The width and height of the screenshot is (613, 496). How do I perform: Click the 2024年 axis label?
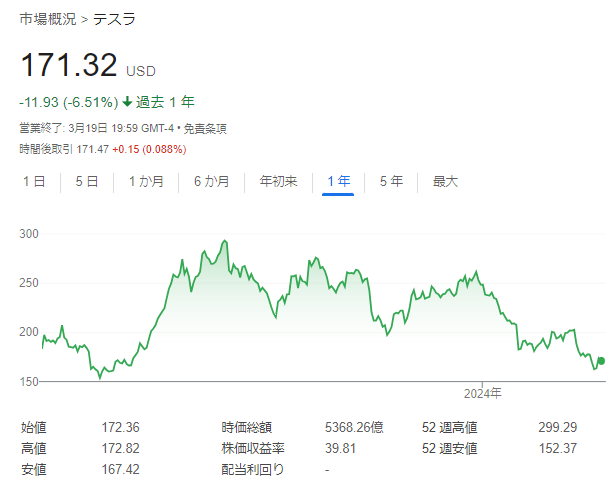click(x=482, y=393)
